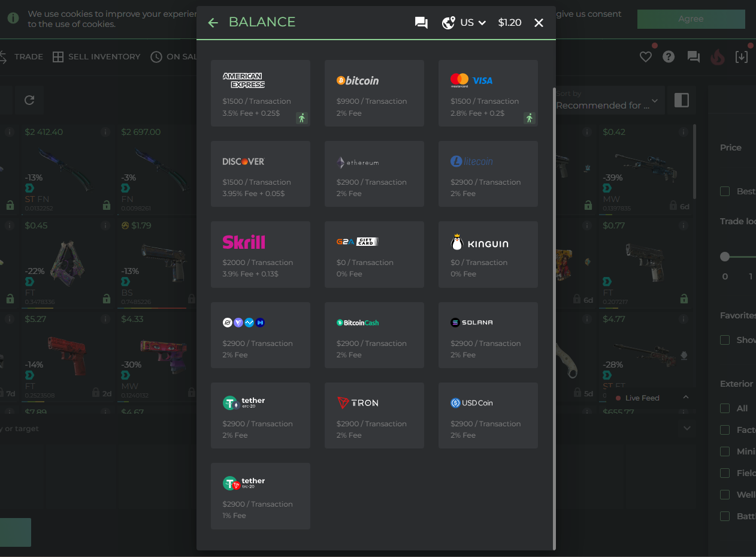Tick the Field-Tested exterior checkbox
The width and height of the screenshot is (756, 557).
pyautogui.click(x=725, y=473)
